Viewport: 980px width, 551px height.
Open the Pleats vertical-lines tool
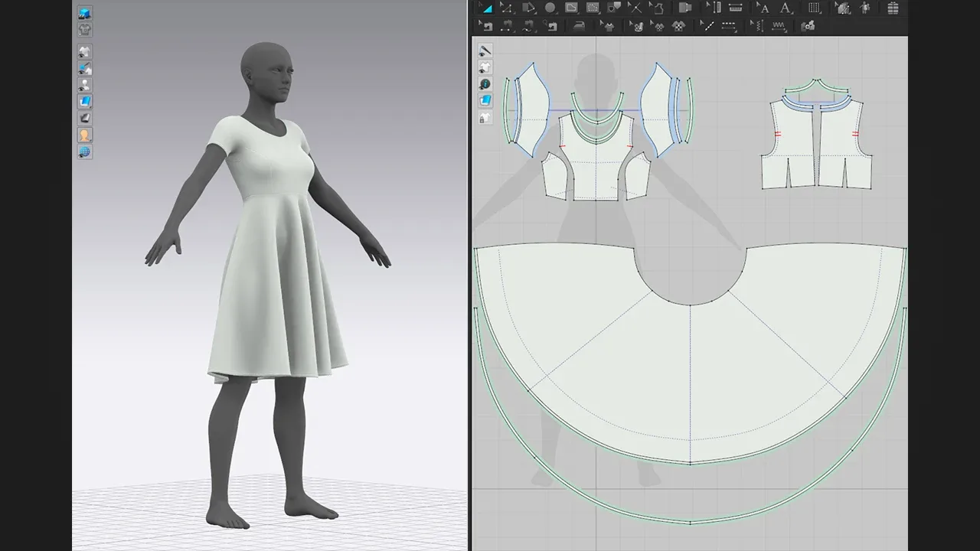click(814, 8)
